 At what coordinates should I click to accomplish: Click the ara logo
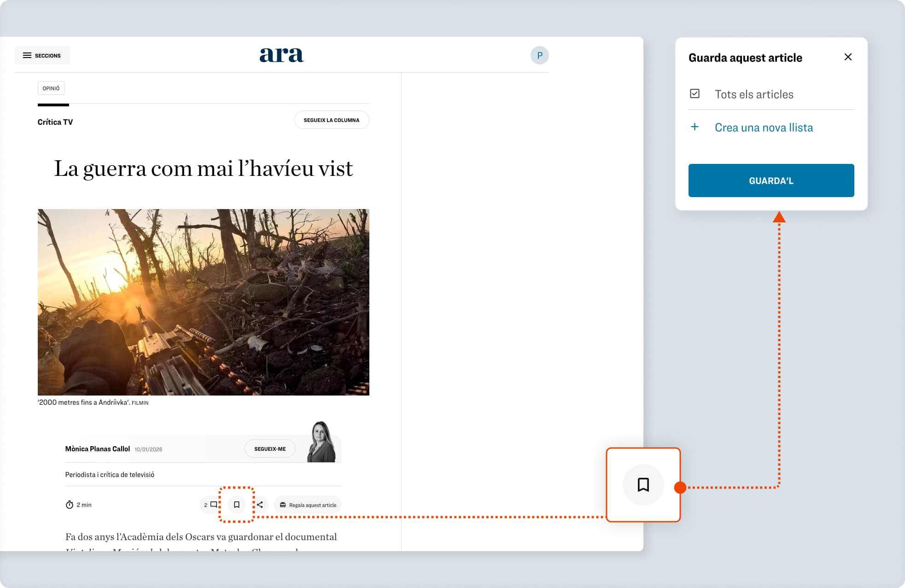281,55
